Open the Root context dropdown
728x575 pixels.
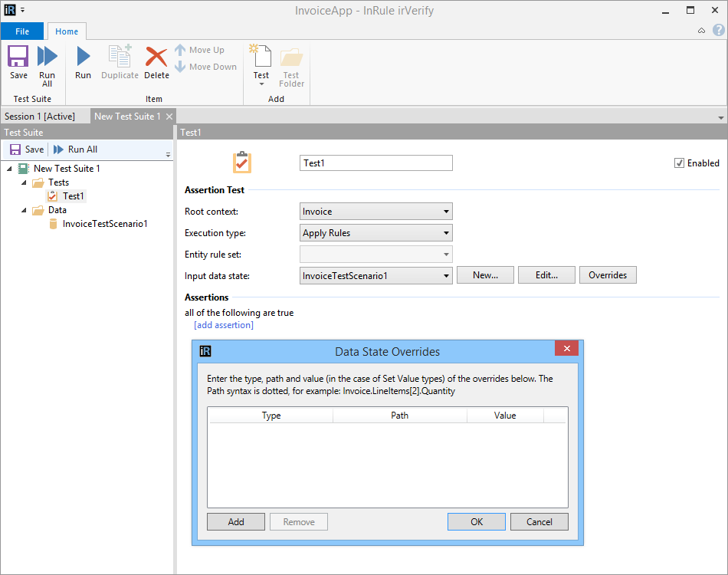click(375, 212)
